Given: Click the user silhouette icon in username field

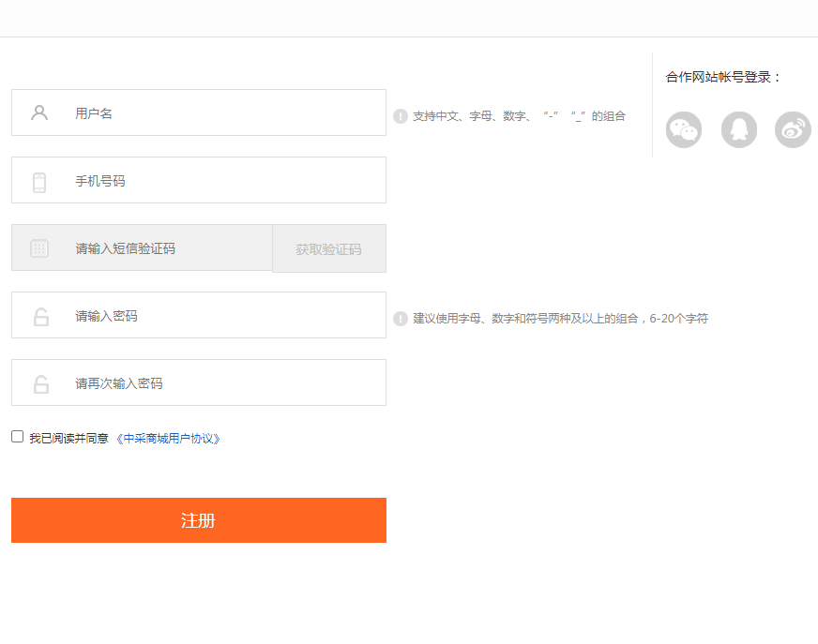Looking at the screenshot, I should pos(39,113).
